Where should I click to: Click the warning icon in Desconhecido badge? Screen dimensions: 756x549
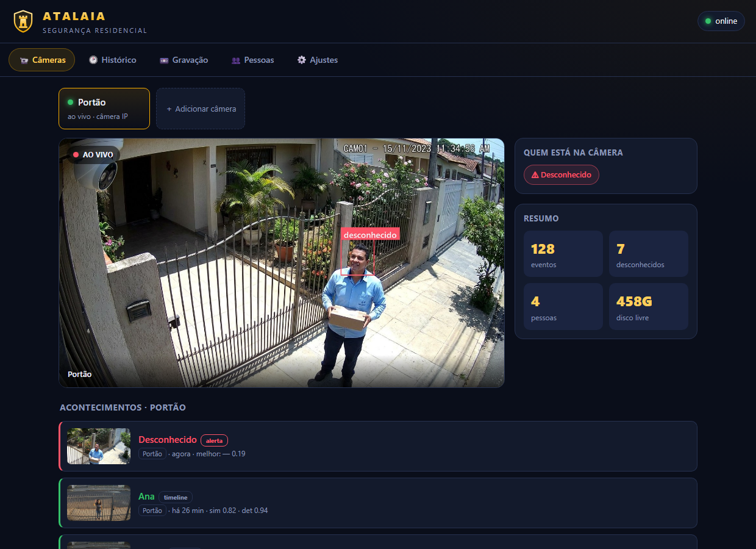click(x=535, y=175)
